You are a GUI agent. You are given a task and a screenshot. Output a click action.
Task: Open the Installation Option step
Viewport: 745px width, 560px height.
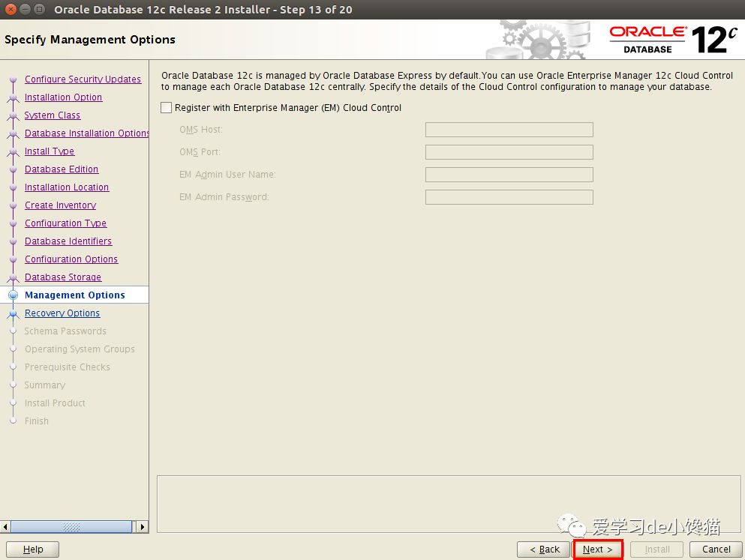pyautogui.click(x=63, y=97)
